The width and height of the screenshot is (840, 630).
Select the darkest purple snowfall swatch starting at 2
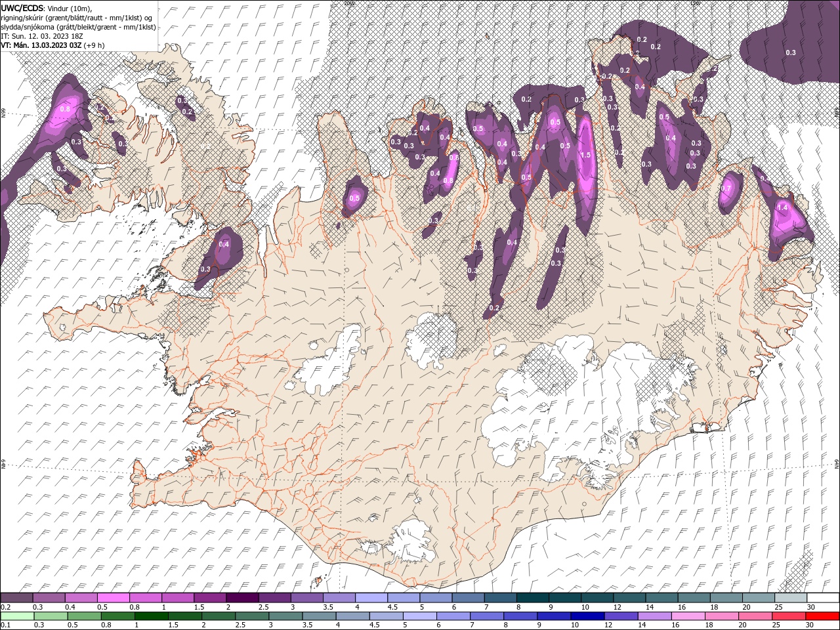tap(242, 598)
